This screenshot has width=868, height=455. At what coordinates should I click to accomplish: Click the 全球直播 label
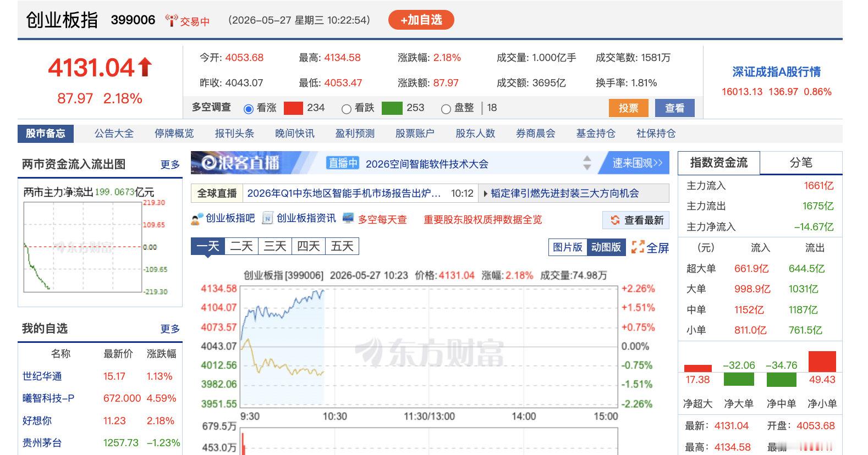(217, 193)
